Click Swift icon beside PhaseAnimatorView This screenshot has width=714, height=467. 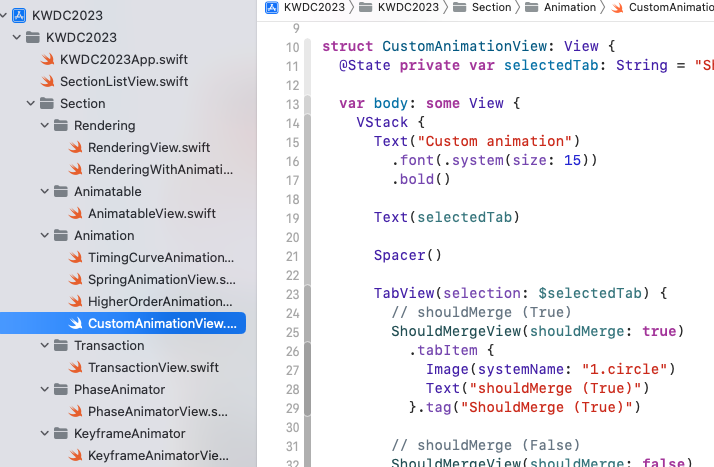coord(75,411)
